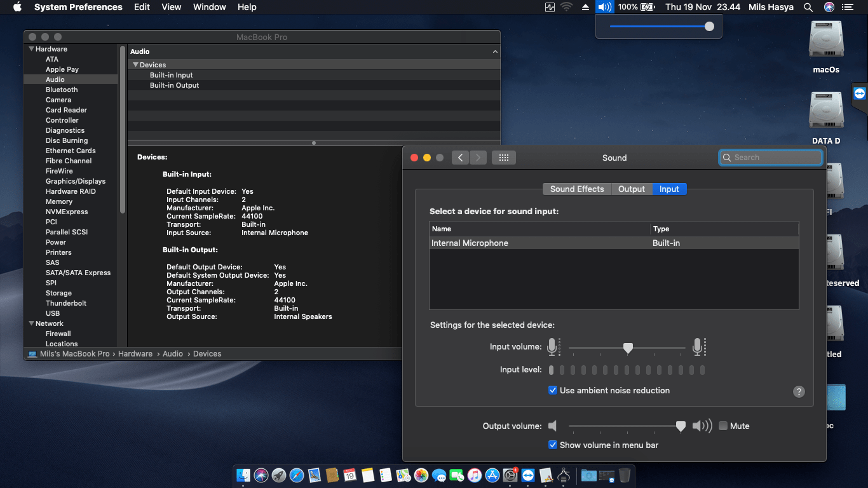Image resolution: width=868 pixels, height=488 pixels.
Task: Launch System Preferences from the Dock
Action: 510,475
